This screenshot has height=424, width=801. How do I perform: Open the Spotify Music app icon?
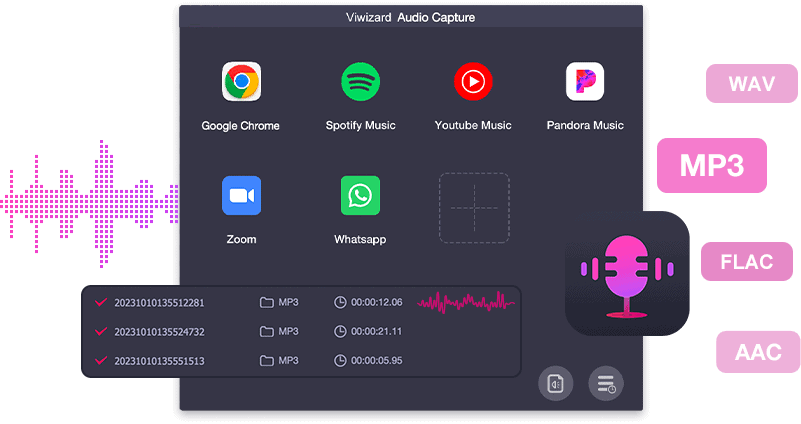361,82
